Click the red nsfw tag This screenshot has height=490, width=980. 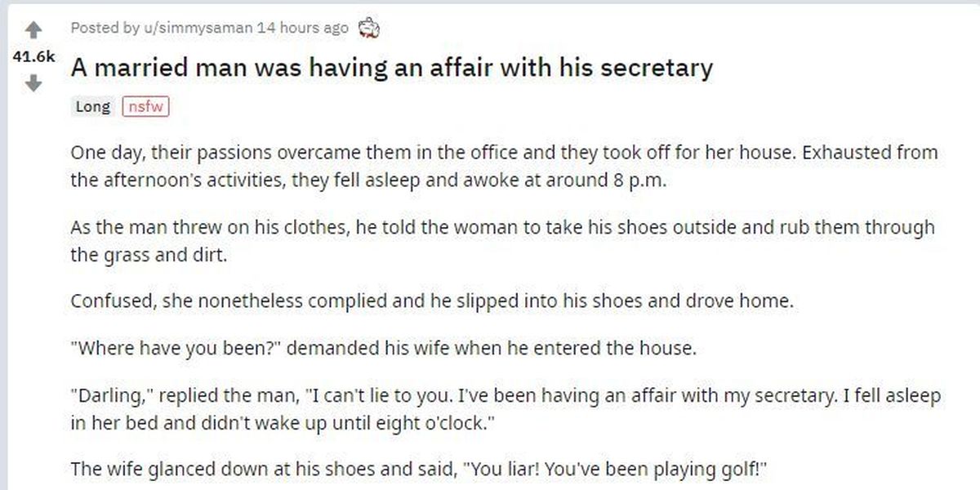[x=145, y=106]
